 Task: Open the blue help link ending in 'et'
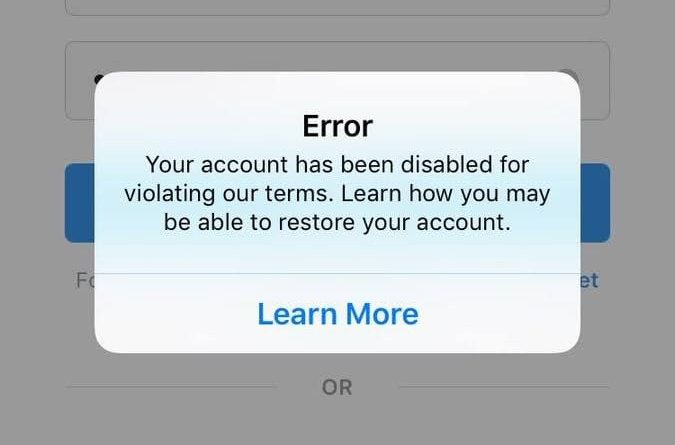(x=589, y=281)
